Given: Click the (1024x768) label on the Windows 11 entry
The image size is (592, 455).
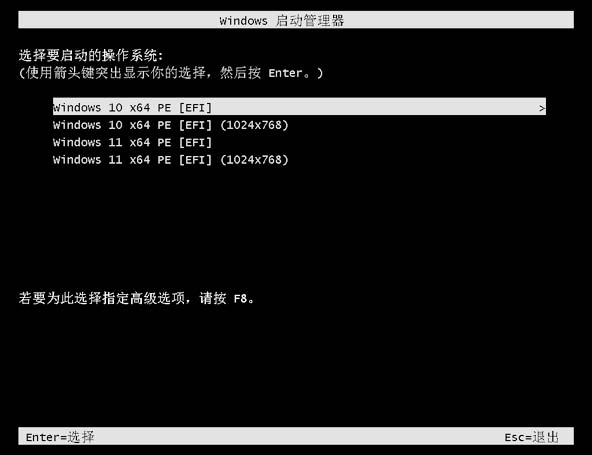Looking at the screenshot, I should click(254, 160).
